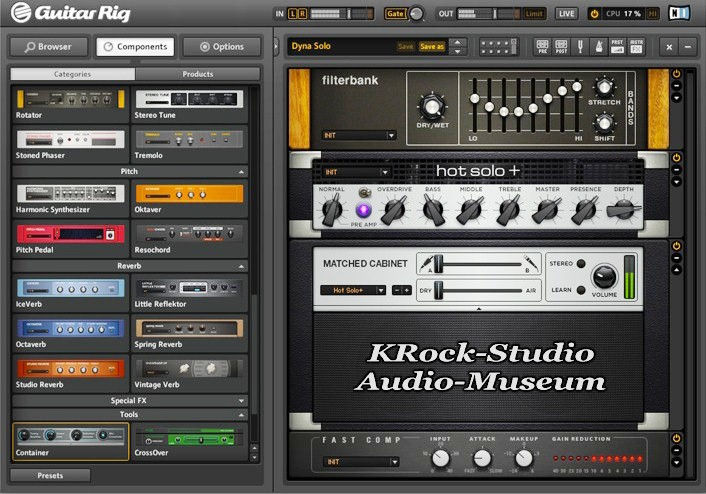The width and height of the screenshot is (706, 494).
Task: Toggle the noise Gate button
Action: click(x=395, y=14)
